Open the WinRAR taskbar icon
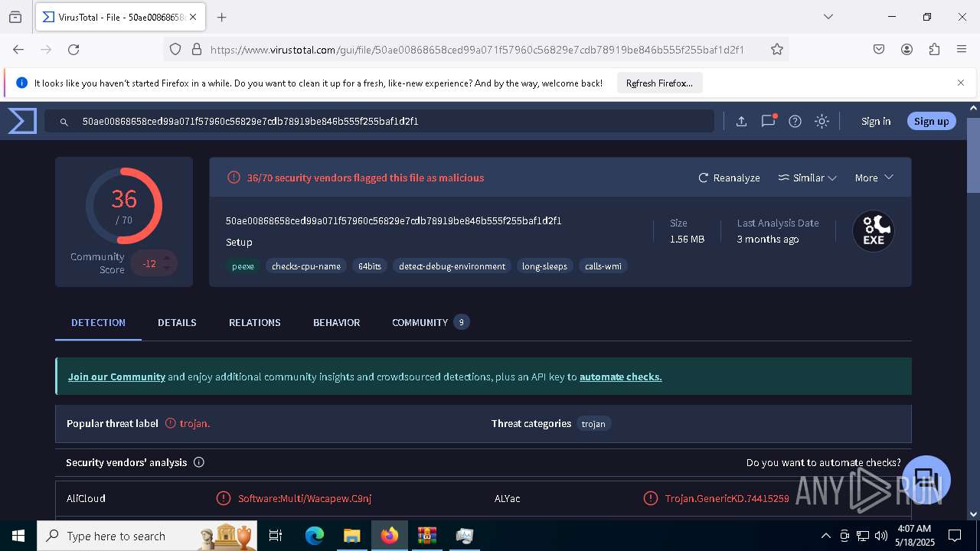 point(426,536)
